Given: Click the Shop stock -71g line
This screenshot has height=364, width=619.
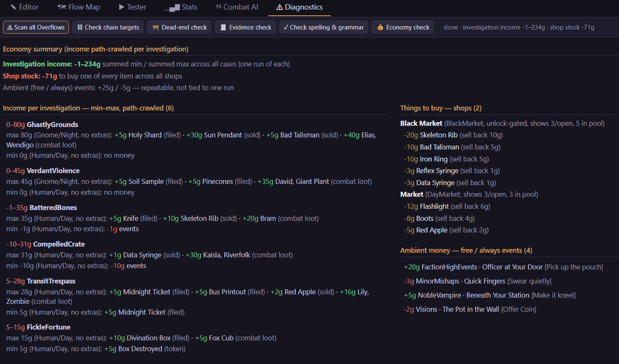Looking at the screenshot, I should click(92, 76).
